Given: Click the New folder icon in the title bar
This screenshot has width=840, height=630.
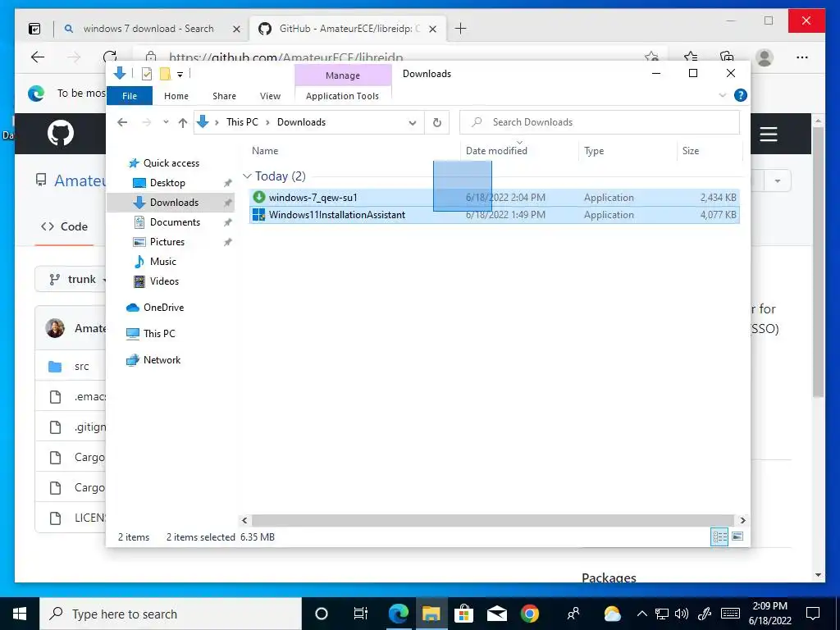Looking at the screenshot, I should coord(165,74).
